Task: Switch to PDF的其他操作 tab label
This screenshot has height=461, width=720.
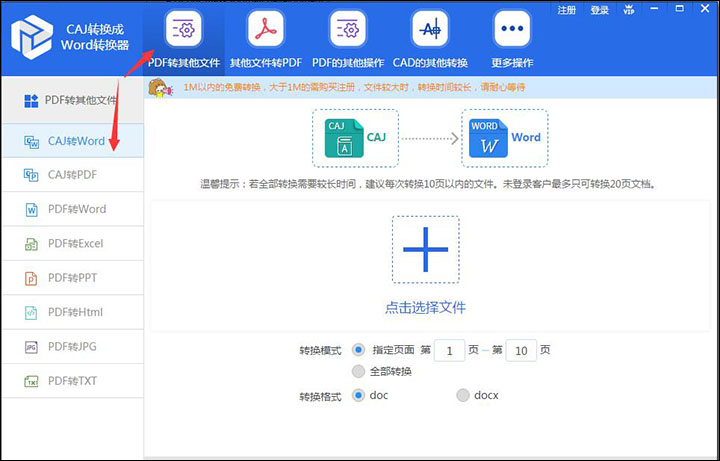Action: [348, 63]
